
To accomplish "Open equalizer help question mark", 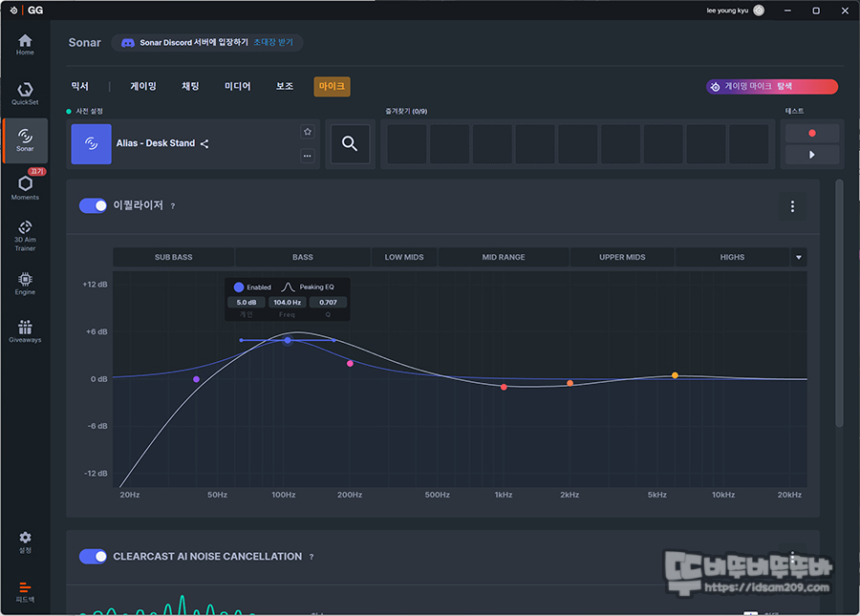I will pos(173,206).
